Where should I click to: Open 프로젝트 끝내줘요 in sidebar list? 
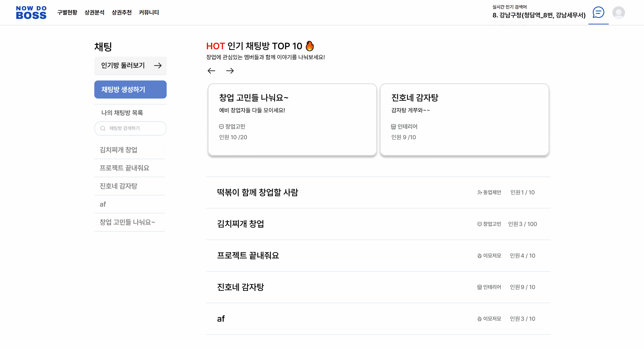(x=124, y=168)
